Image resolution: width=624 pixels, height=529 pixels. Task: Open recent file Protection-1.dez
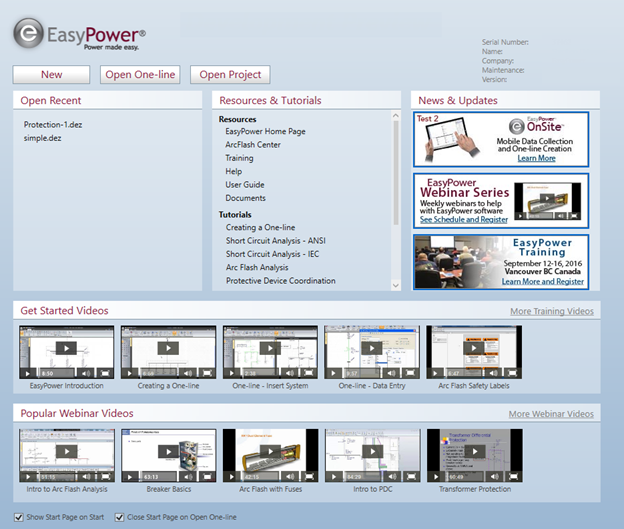(x=53, y=125)
